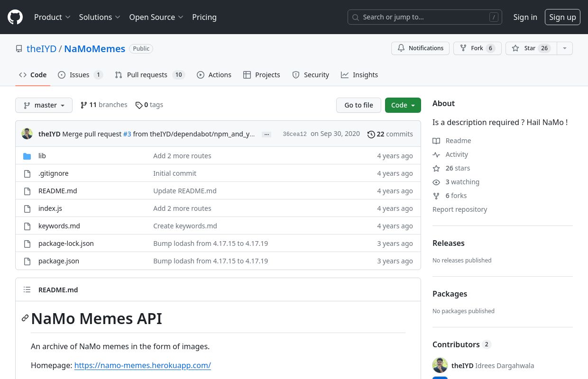The image size is (588, 379).
Task: Open the Packages heading link
Action: 450,294
